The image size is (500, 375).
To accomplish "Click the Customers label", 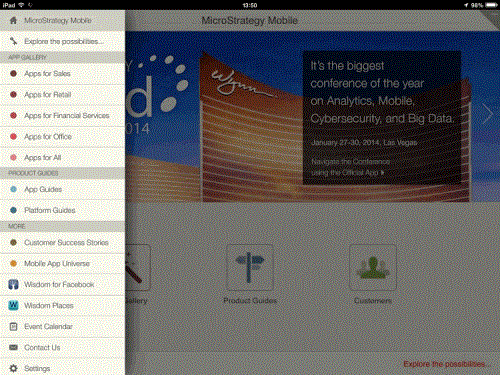I will pos(373,301).
